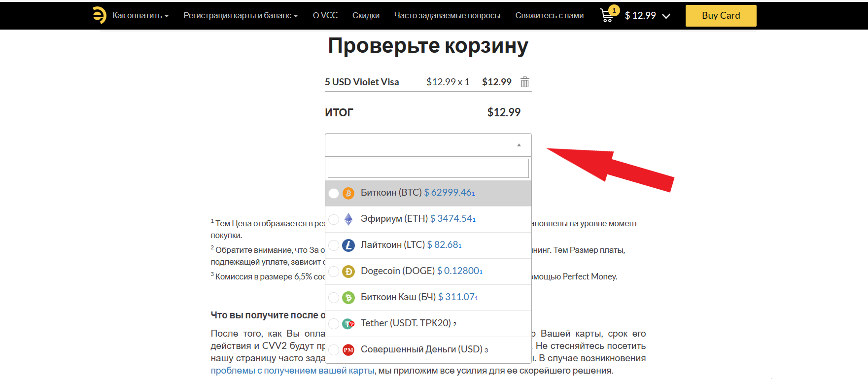
Task: Delete the Violet Visa item with trash icon
Action: [x=525, y=82]
